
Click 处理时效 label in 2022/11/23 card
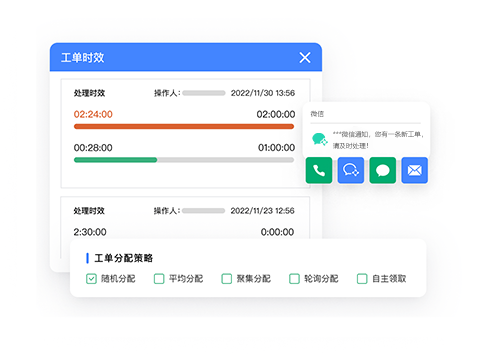[89, 211]
